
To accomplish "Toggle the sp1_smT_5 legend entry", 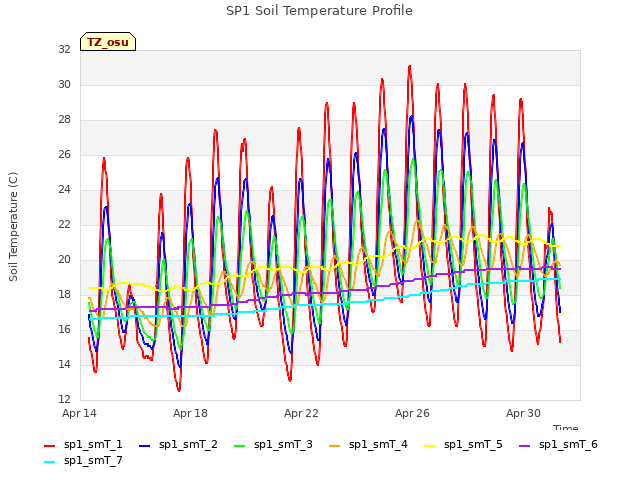I will (463, 444).
